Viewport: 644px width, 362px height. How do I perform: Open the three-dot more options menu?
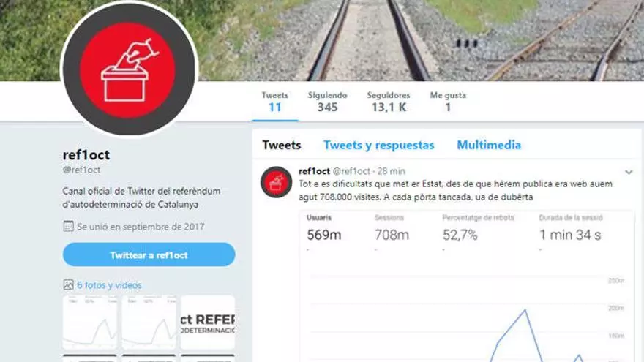[x=467, y=43]
